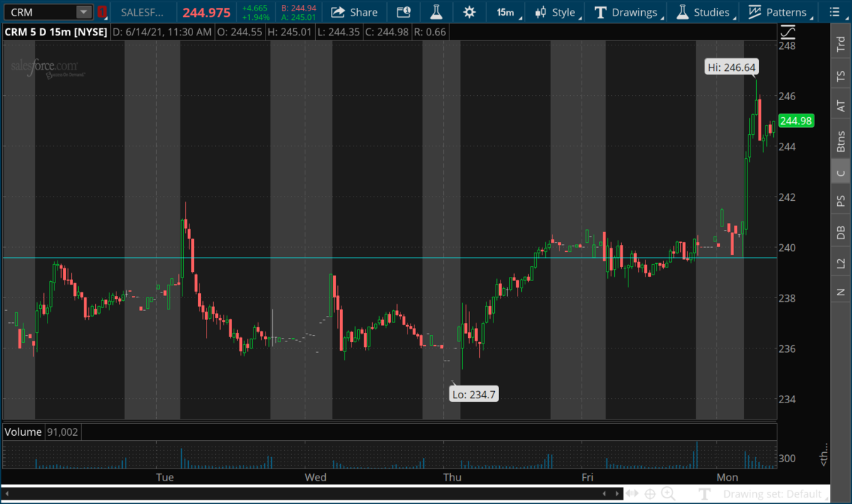Image resolution: width=852 pixels, height=504 pixels.
Task: Click the Thu label on time axis
Action: (452, 477)
